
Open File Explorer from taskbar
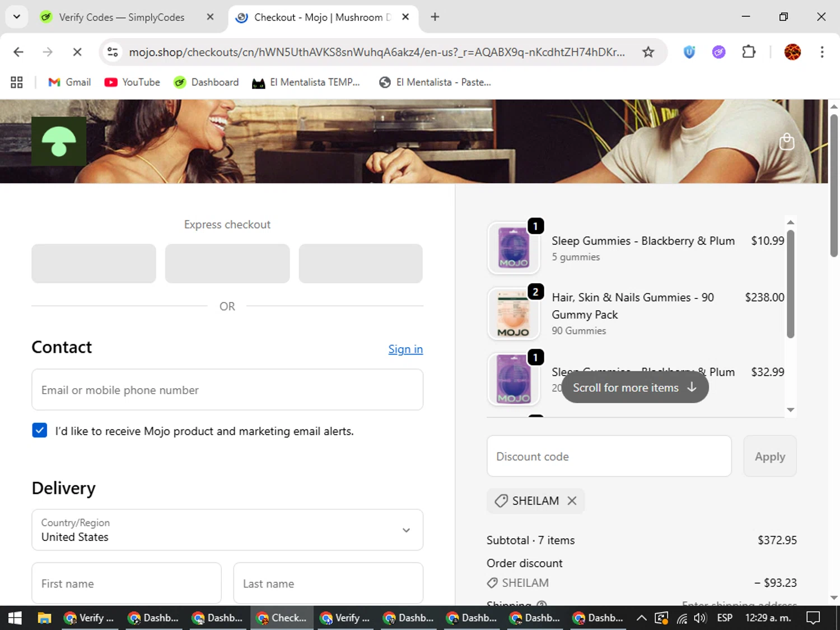coord(44,618)
